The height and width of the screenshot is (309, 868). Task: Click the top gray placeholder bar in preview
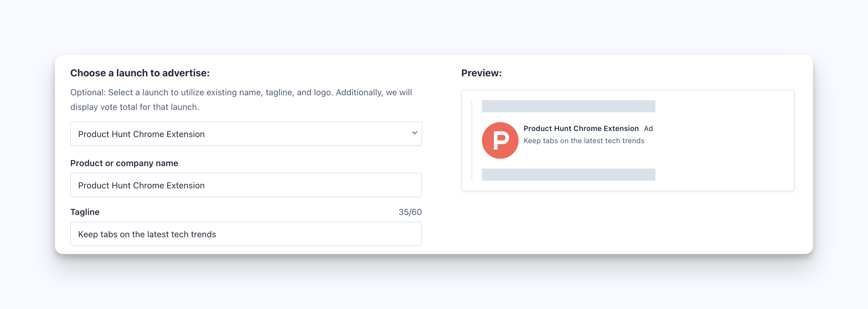pyautogui.click(x=568, y=106)
